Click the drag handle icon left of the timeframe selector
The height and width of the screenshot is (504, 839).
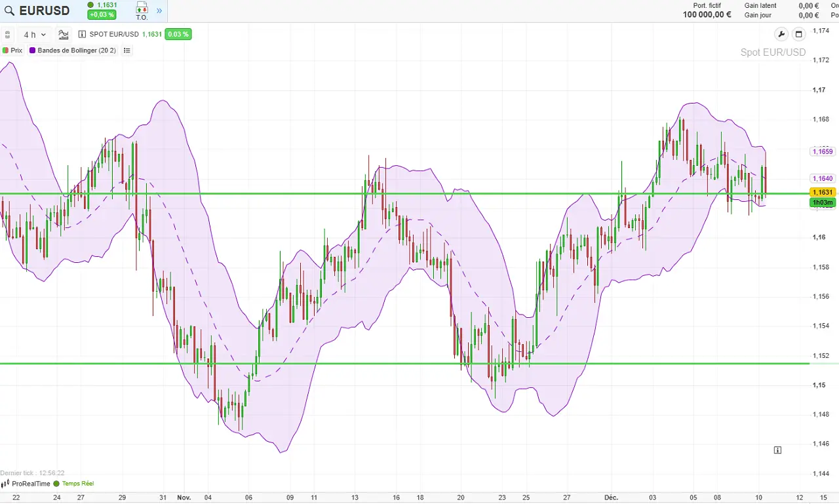(x=7, y=34)
